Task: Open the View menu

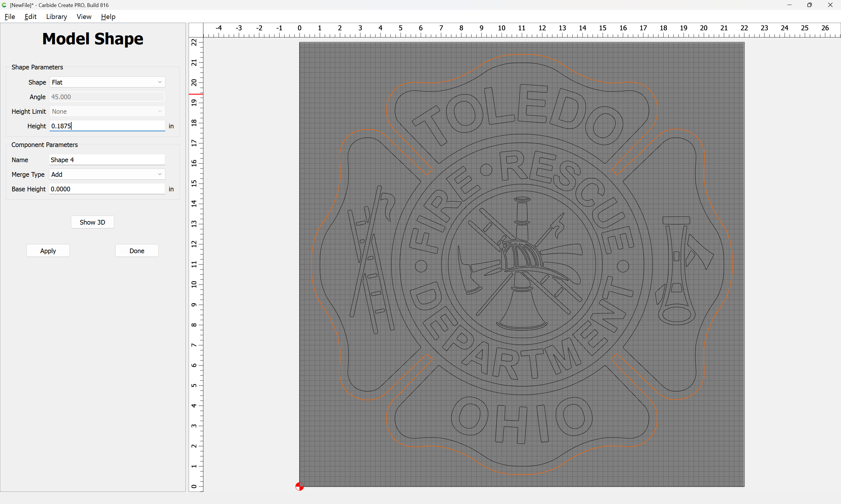Action: [x=84, y=17]
